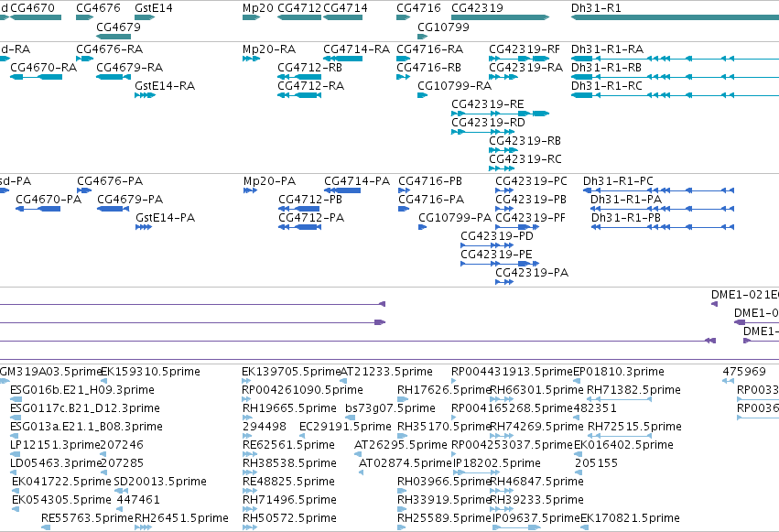Screen dimensions: 779x532
Task: Select transcript label CG4670-RA
Action: [x=43, y=67]
